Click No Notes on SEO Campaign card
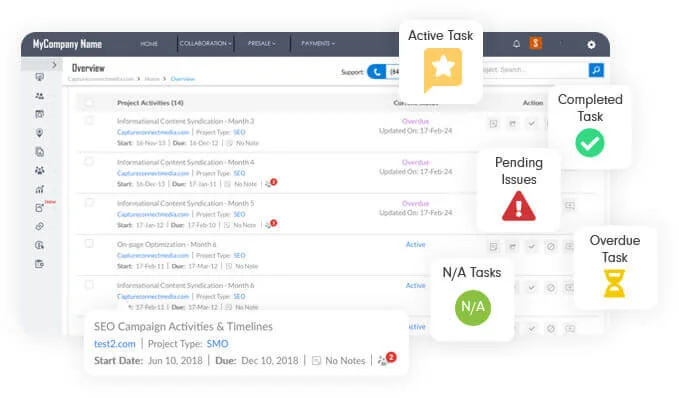 coord(345,361)
